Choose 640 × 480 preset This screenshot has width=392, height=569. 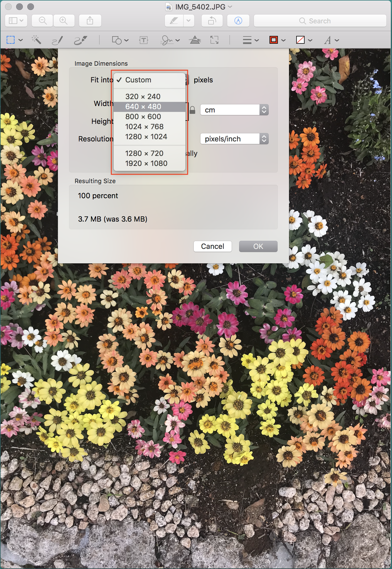150,107
